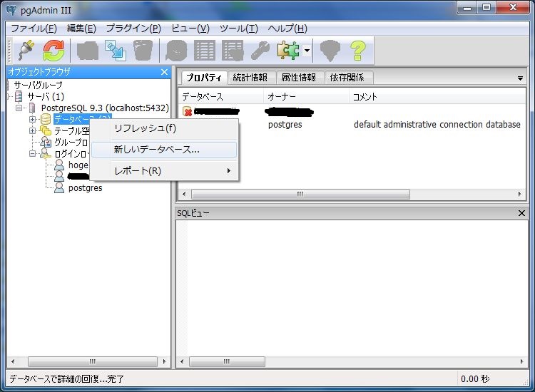Viewport: 535px width, 392px height.
Task: Select サーバグループ tree root
Action: click(39, 85)
